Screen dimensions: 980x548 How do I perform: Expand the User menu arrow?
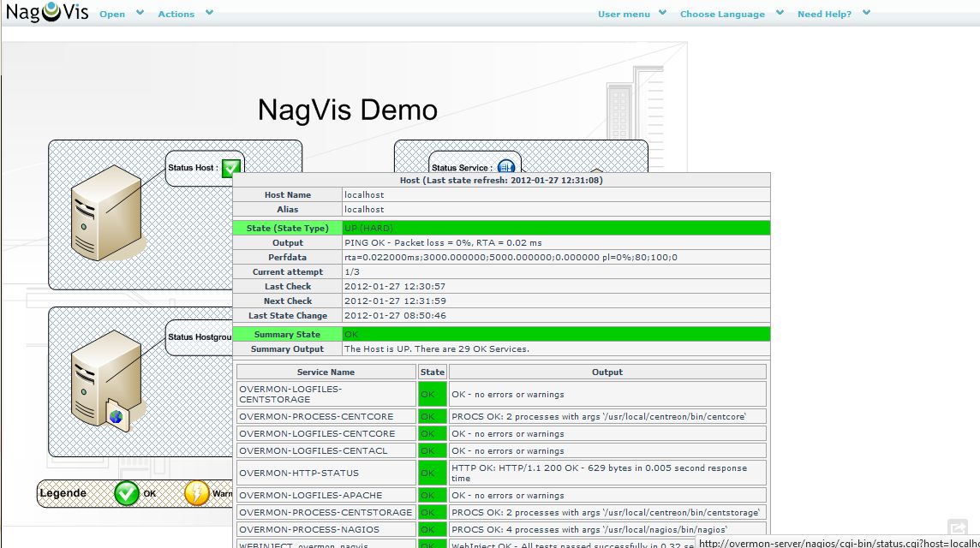click(662, 13)
